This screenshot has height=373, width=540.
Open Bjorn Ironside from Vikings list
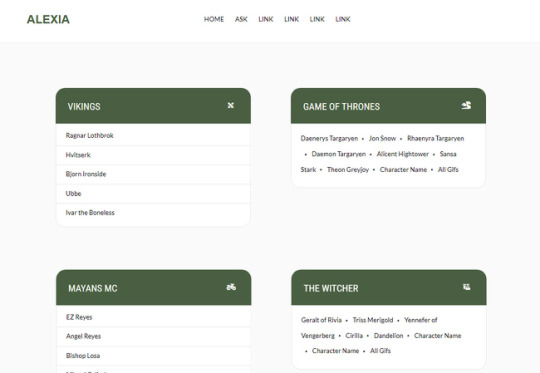(x=153, y=174)
